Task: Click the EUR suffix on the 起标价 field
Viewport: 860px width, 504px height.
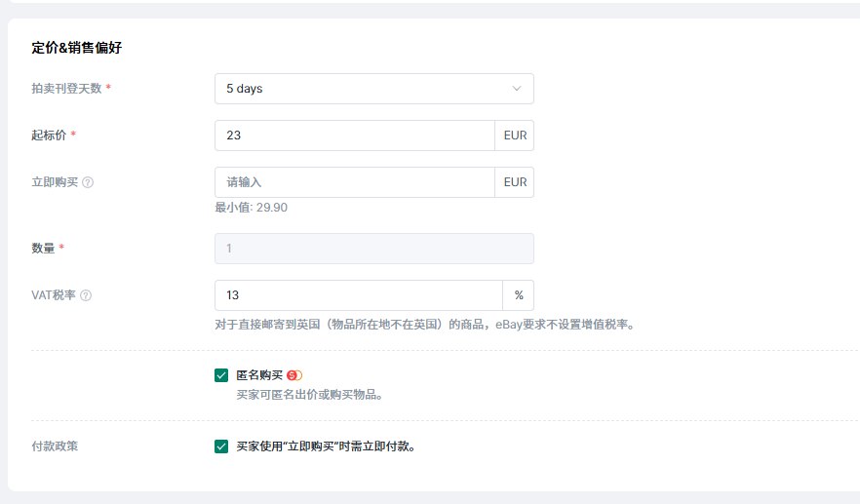Action: [515, 136]
